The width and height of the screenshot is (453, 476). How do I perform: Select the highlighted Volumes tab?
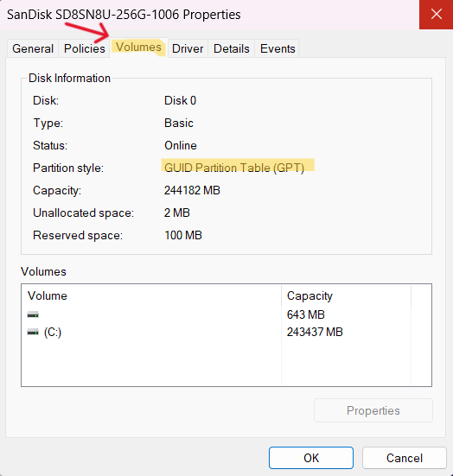[138, 48]
